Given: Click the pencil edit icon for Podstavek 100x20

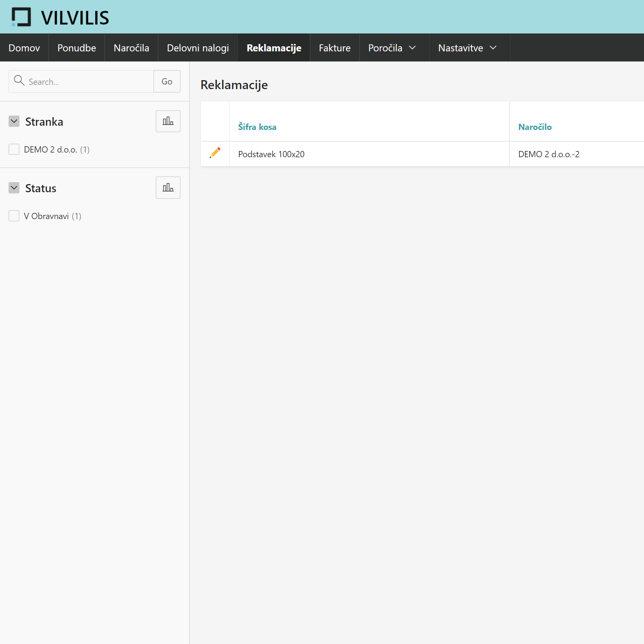Looking at the screenshot, I should pos(215,153).
